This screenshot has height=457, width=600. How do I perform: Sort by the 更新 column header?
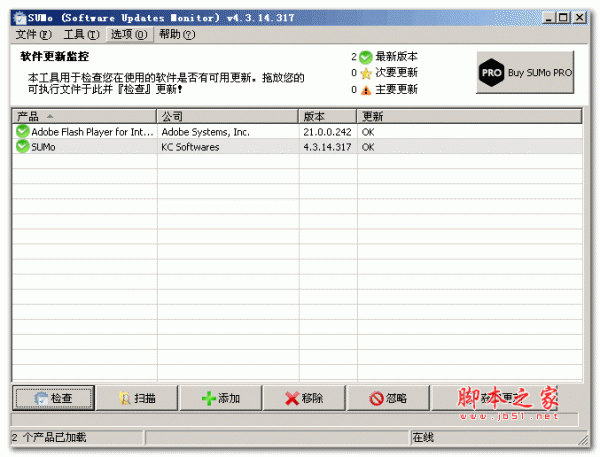pyautogui.click(x=470, y=116)
